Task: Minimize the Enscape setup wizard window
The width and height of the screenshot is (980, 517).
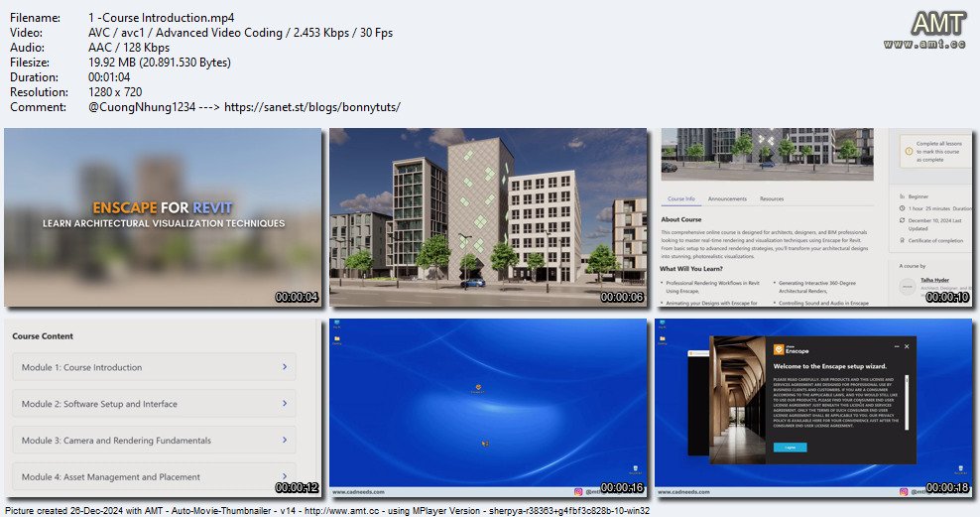Action: point(897,346)
